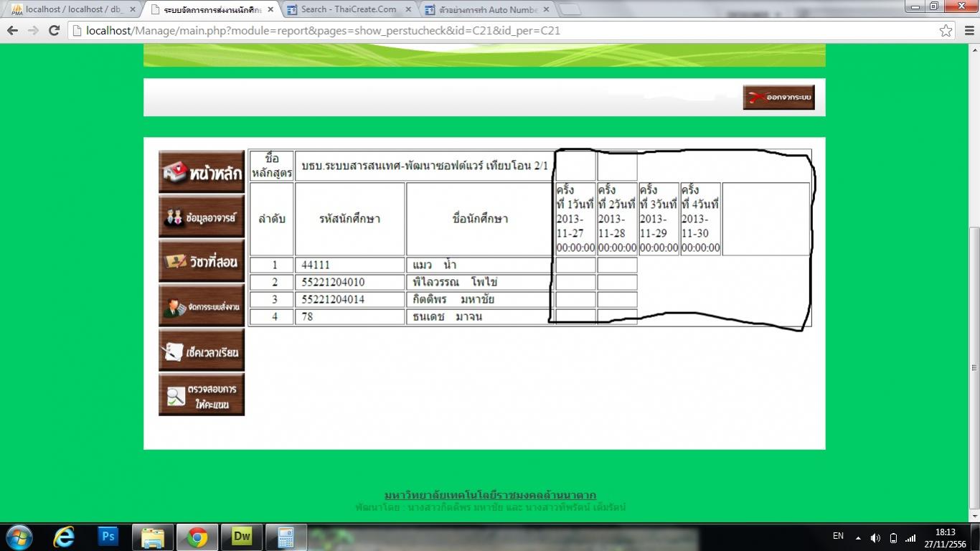Viewport: 980px width, 551px height.
Task: Close the Search - ThaiCreate.Com tab
Action: (x=408, y=10)
